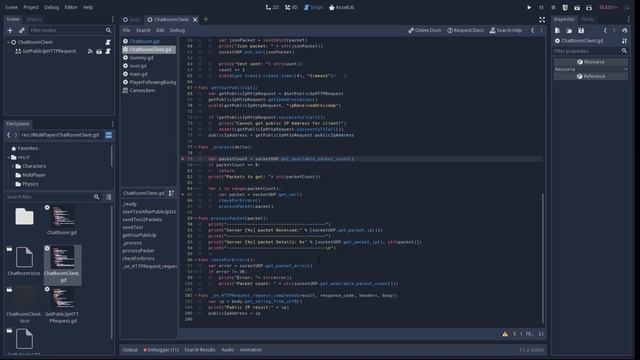Click the warnings indicator in status bar
Screen dimensions: 640x360
click(x=505, y=334)
